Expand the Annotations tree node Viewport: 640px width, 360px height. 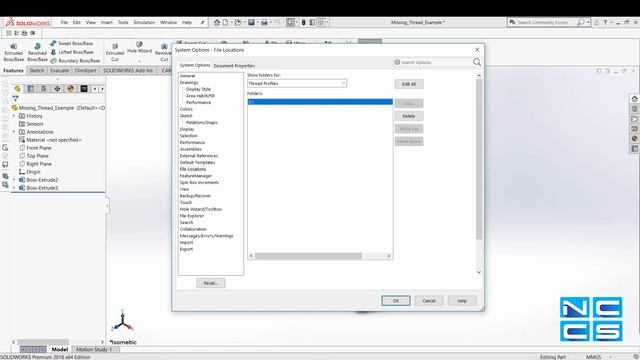(14, 132)
